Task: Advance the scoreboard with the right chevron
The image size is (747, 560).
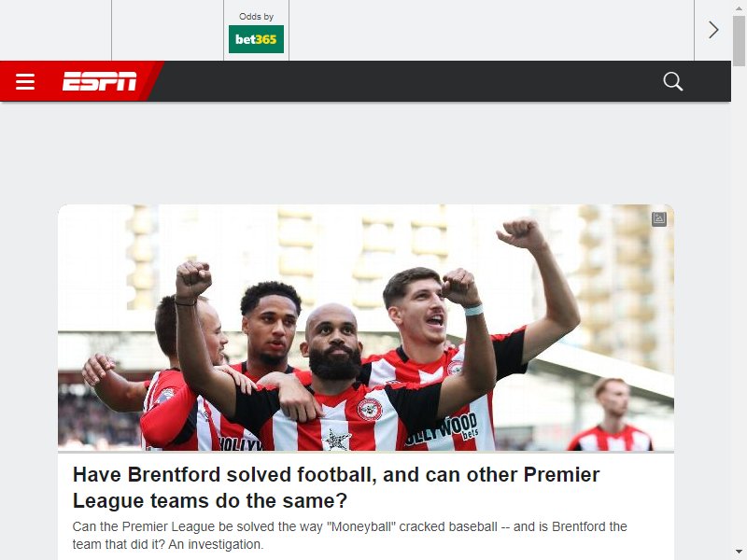Action: 713,30
